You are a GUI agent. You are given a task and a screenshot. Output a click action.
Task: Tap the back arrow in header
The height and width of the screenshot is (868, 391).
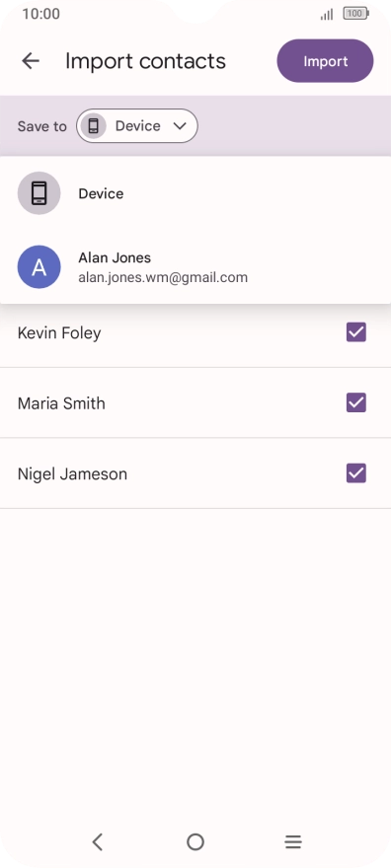pyautogui.click(x=31, y=61)
